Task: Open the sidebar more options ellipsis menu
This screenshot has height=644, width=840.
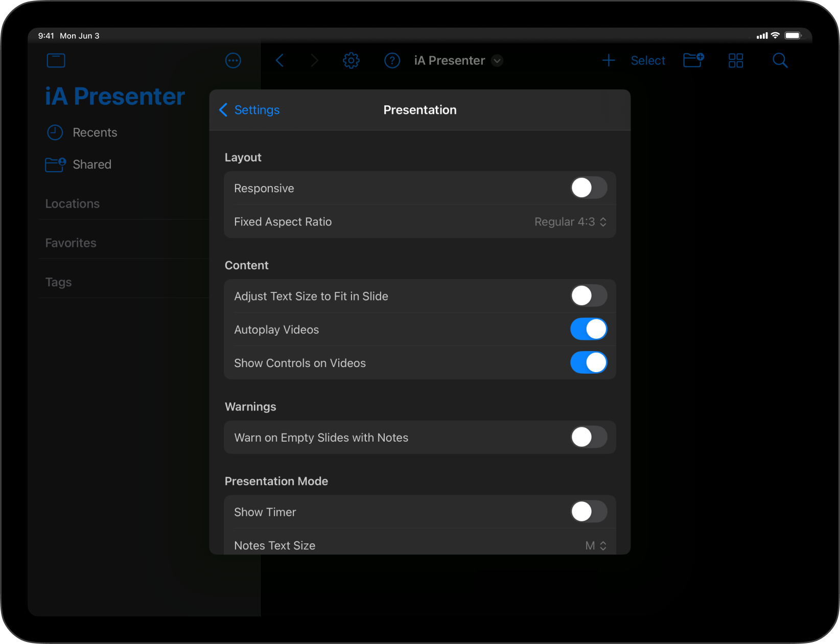Action: 233,60
